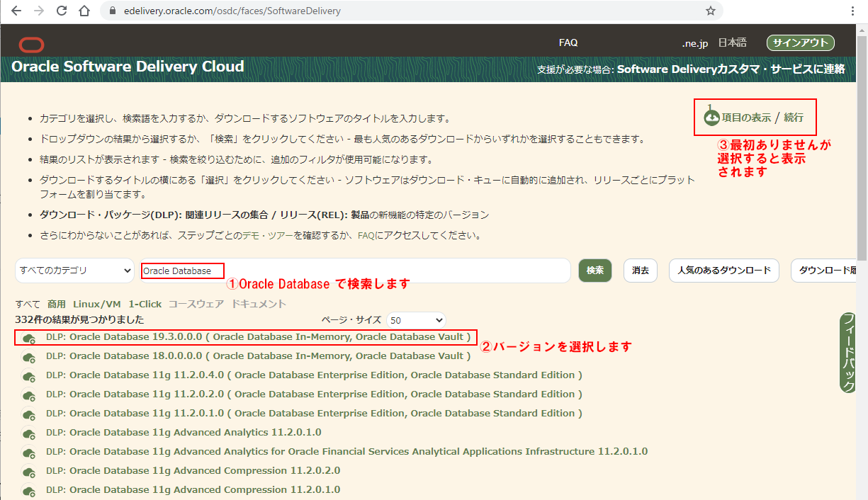Image resolution: width=868 pixels, height=500 pixels.
Task: Click download icon beside Advanced Analytics 11.2.0.1.0
Action: click(29, 434)
